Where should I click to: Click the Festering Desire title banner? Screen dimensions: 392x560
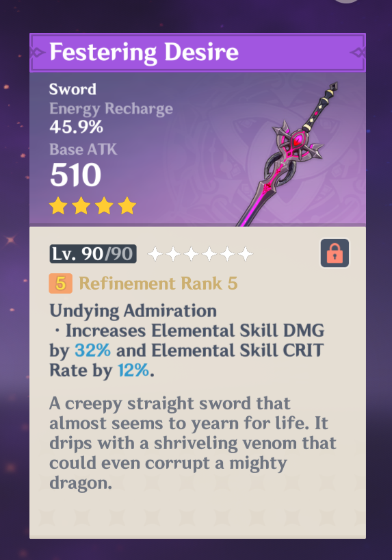[x=198, y=53]
